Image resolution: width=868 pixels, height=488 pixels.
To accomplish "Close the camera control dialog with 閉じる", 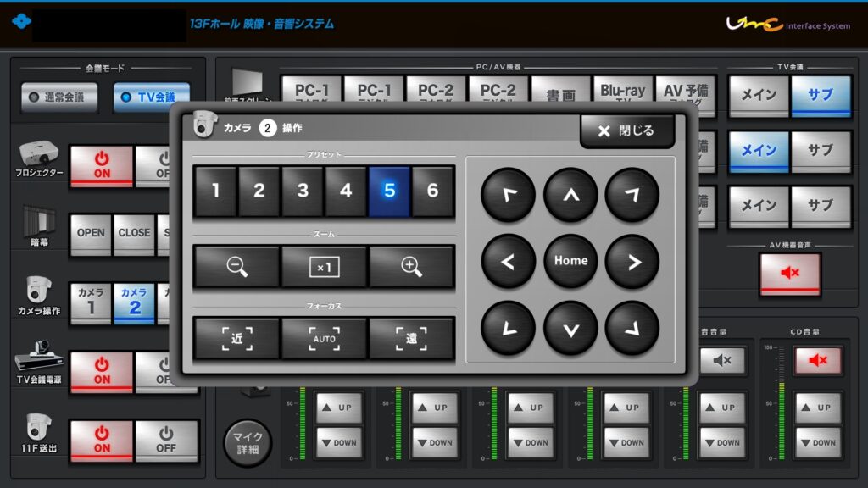I will pos(626,130).
